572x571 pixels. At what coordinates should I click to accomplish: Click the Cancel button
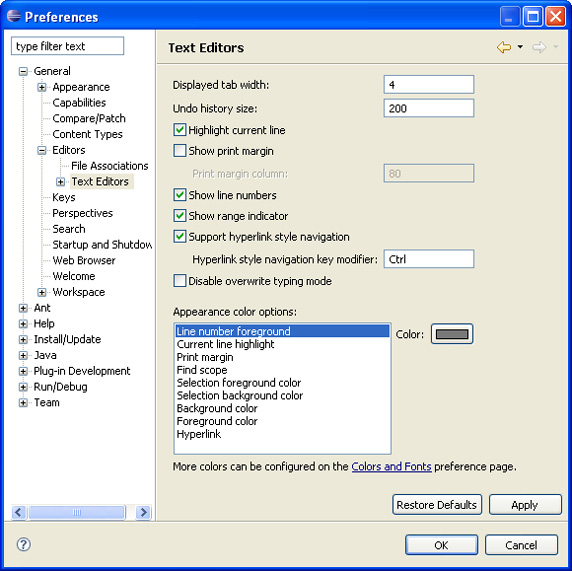pos(521,545)
